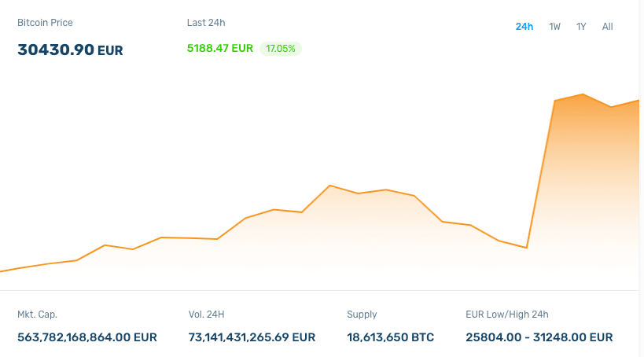
Task: Click the EUR Low/High 24h label
Action: coord(507,315)
